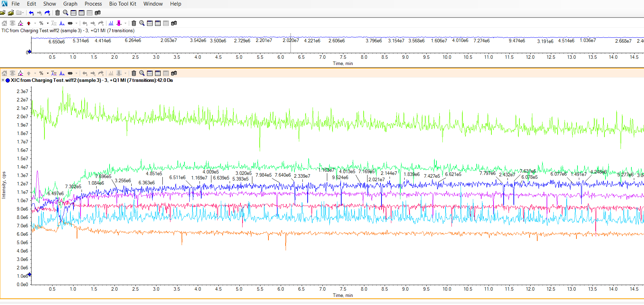Click the filled-peak icon in TIC pane toolbar

coord(21,23)
